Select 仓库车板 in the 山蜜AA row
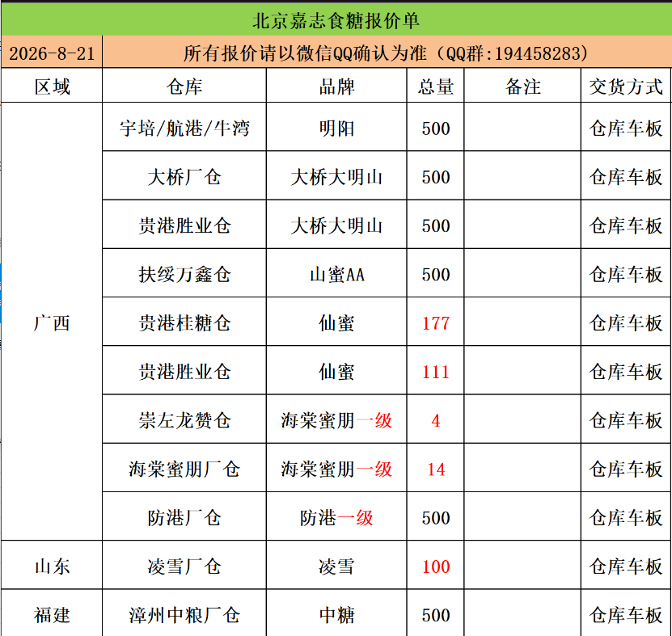672x636 pixels. point(626,274)
